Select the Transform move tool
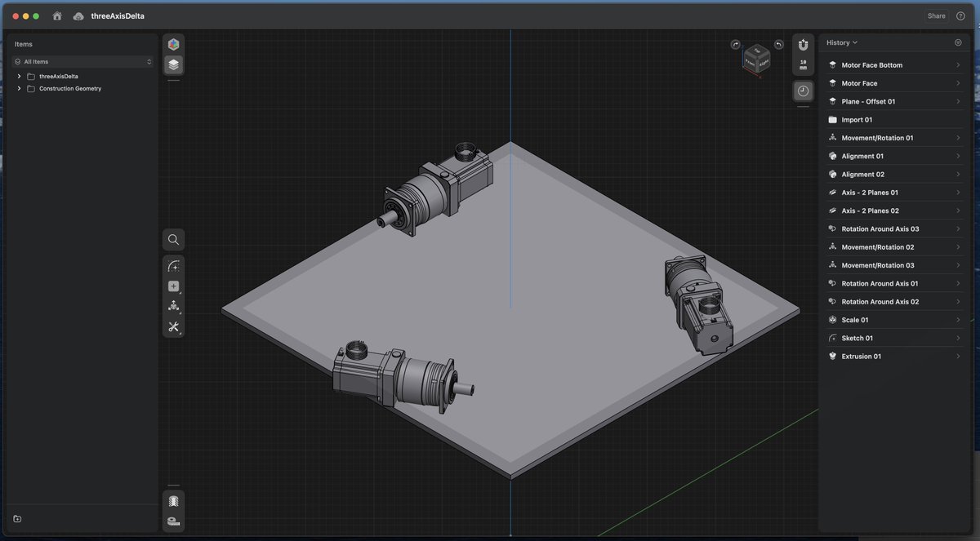Image resolution: width=980 pixels, height=541 pixels. 173,307
